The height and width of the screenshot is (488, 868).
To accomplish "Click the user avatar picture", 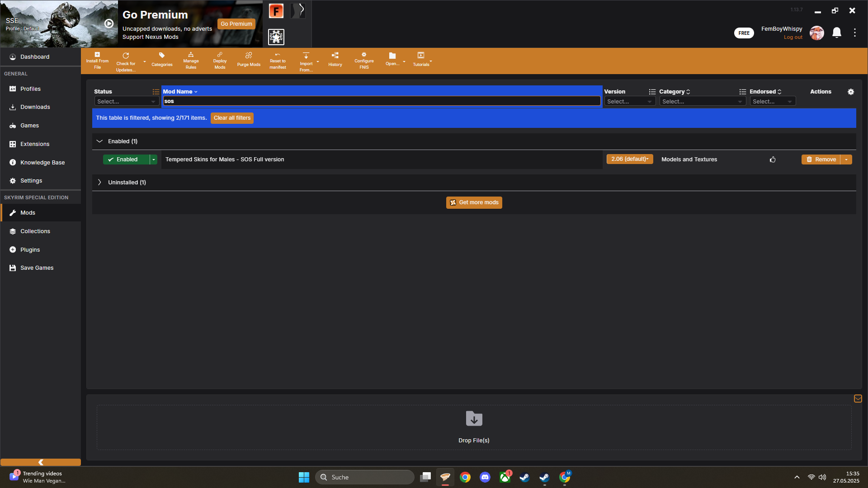I will click(x=817, y=33).
